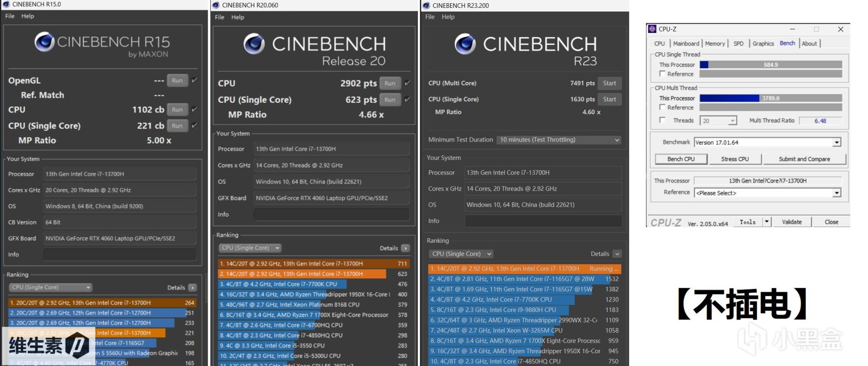
Task: Open the ranking type dropdown in Cinebench R15
Action: click(x=50, y=287)
